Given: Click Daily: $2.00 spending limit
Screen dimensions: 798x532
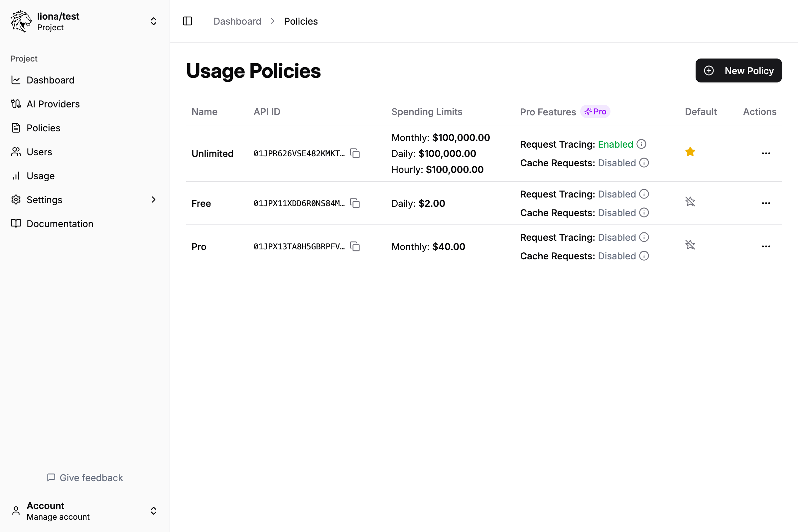Looking at the screenshot, I should 418,203.
